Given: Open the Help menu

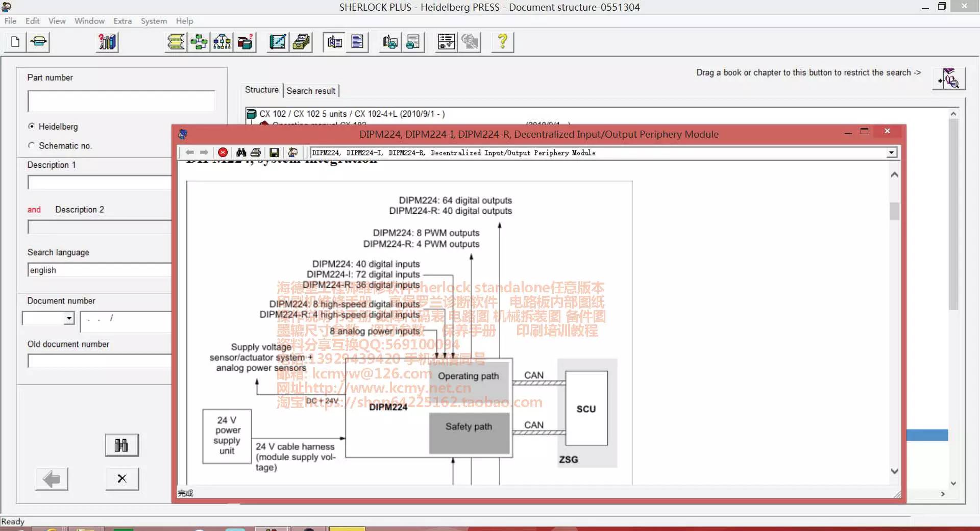Looking at the screenshot, I should pyautogui.click(x=185, y=21).
